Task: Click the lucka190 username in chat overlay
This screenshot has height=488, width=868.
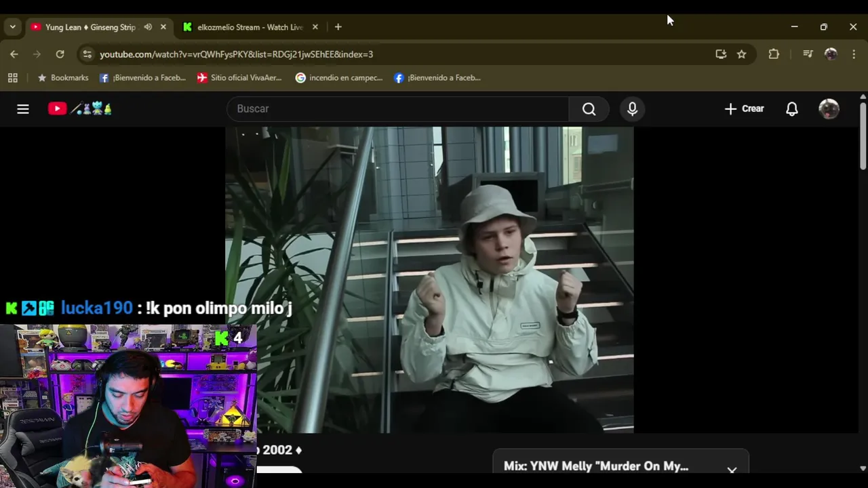Action: point(97,308)
